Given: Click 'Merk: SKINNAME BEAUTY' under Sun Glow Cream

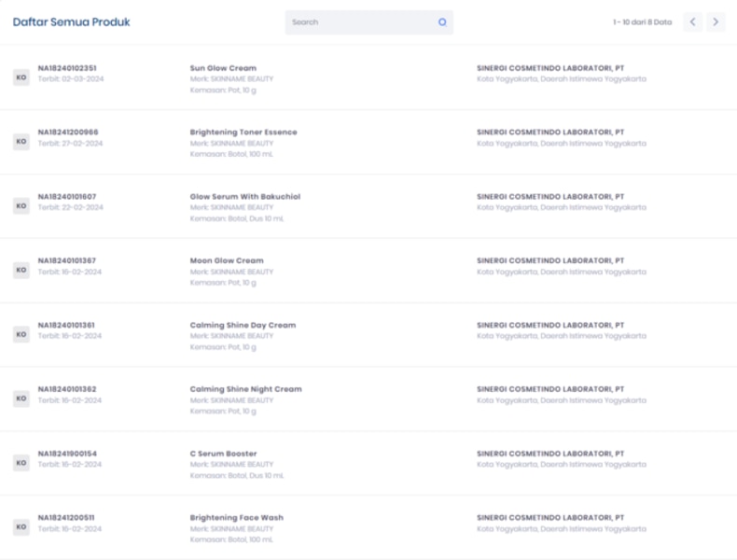Looking at the screenshot, I should coord(231,79).
